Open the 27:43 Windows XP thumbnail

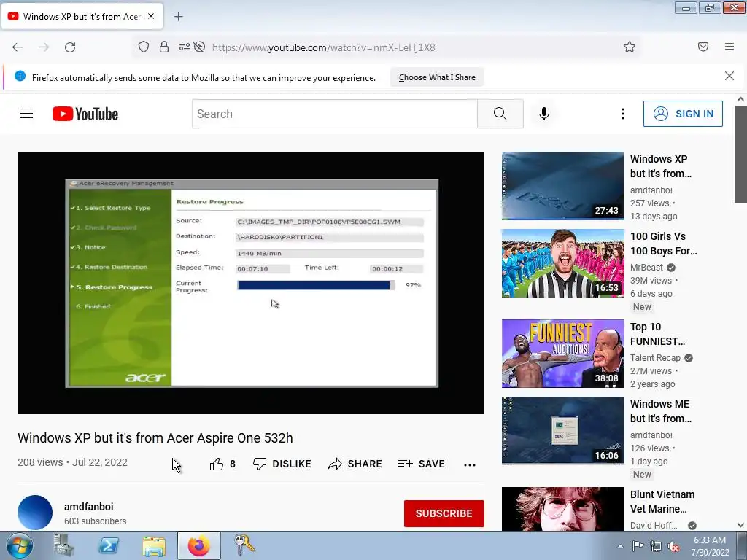(562, 186)
